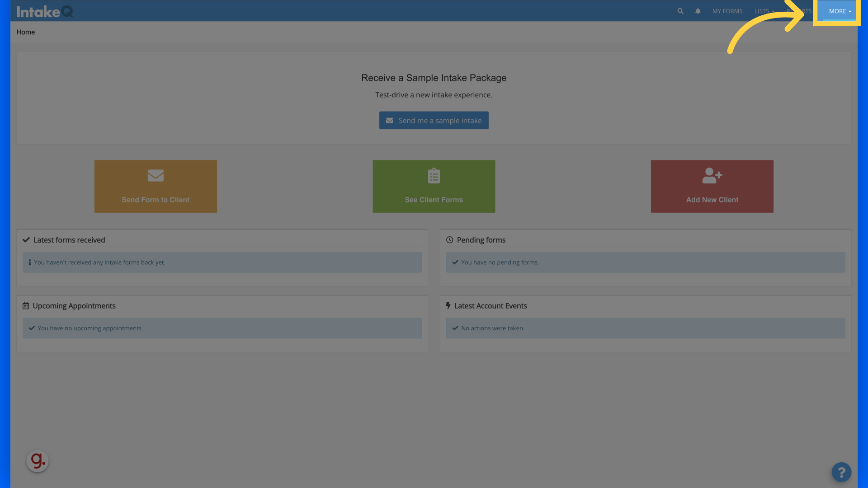The width and height of the screenshot is (868, 488).
Task: Open the MY FORMS menu item
Action: 727,11
